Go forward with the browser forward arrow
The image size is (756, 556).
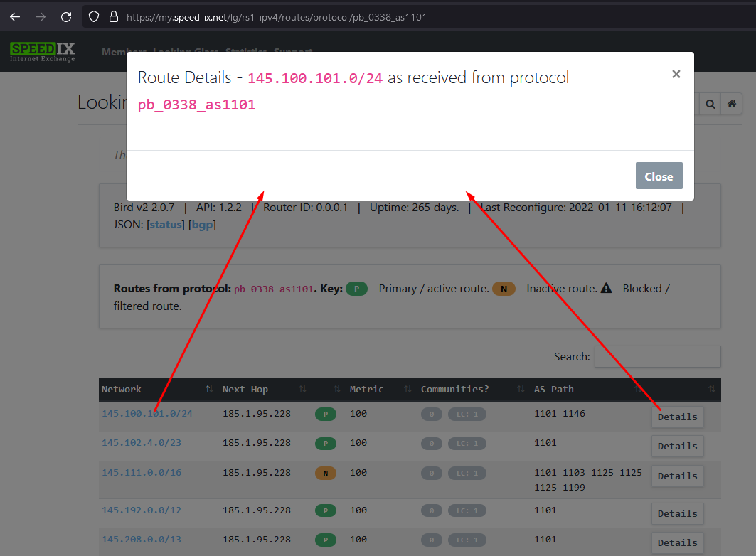[41, 17]
